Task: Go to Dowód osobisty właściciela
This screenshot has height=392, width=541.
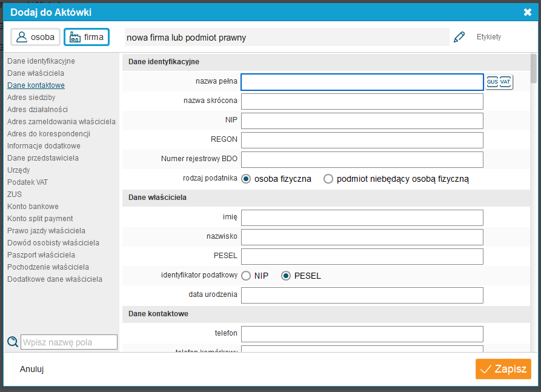Action: [x=53, y=242]
